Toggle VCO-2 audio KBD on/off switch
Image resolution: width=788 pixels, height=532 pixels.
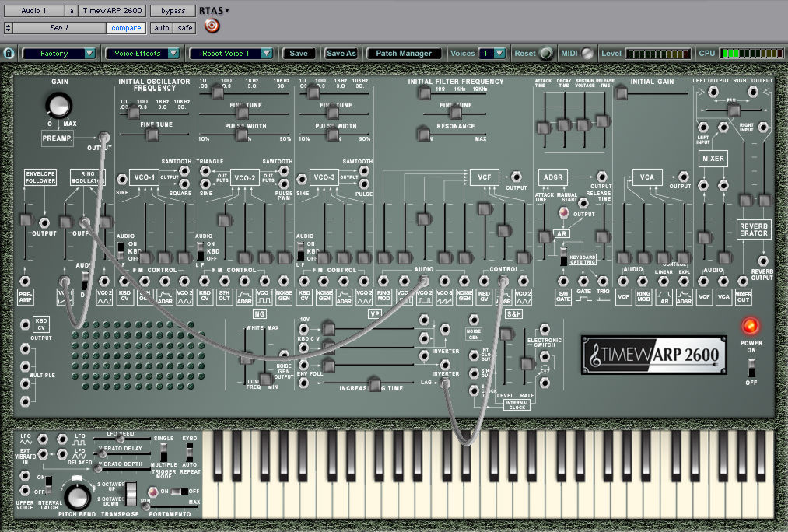[200, 250]
